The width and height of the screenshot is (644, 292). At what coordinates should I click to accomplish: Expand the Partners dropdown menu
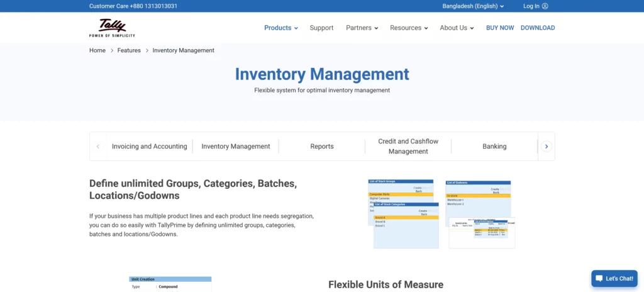pos(362,28)
